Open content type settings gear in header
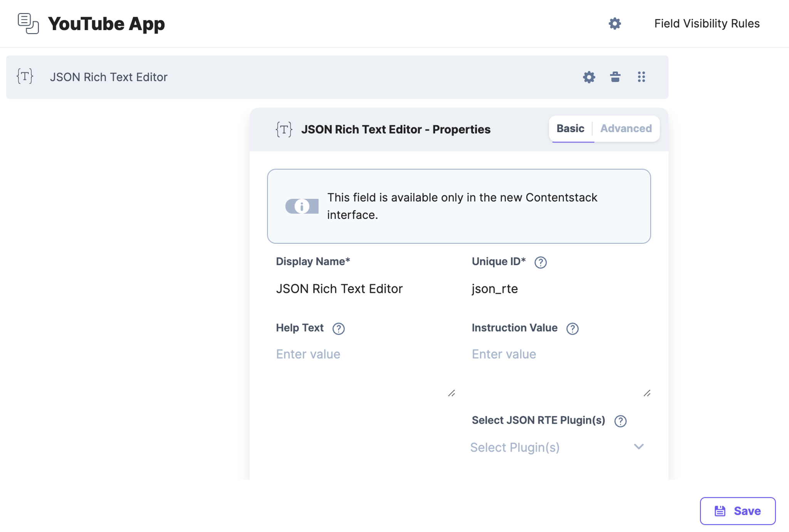 (x=614, y=23)
